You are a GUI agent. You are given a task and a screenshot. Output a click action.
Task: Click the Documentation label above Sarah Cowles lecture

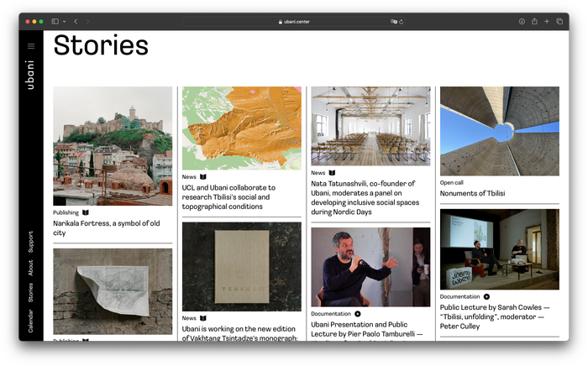pos(459,296)
